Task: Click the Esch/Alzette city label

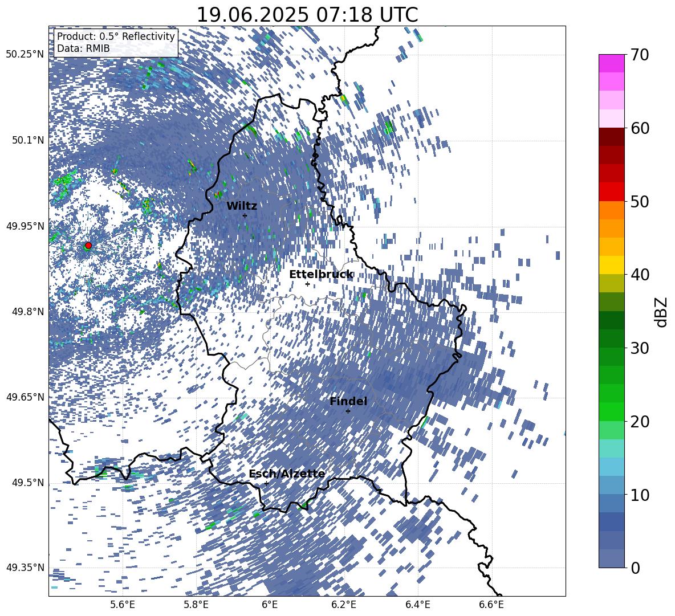Action: (x=287, y=474)
